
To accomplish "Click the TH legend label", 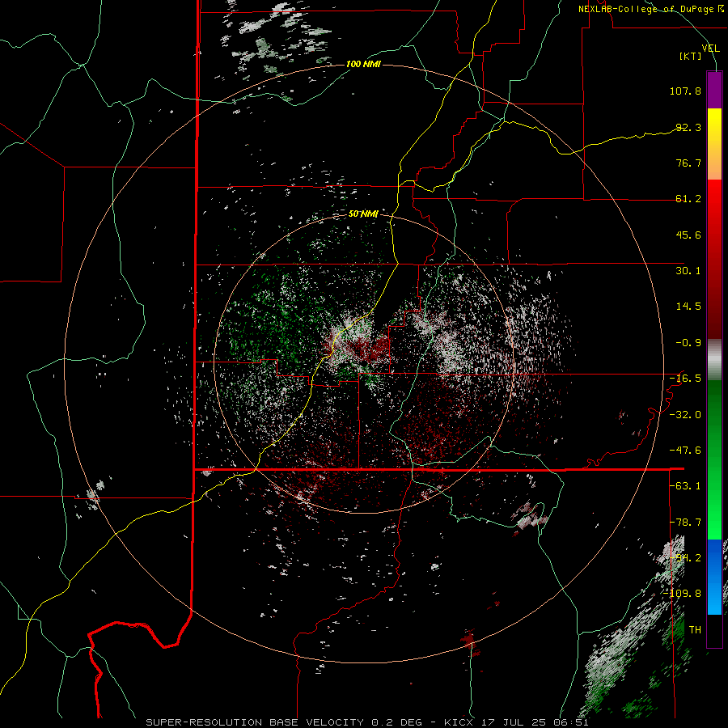I will pos(695,630).
